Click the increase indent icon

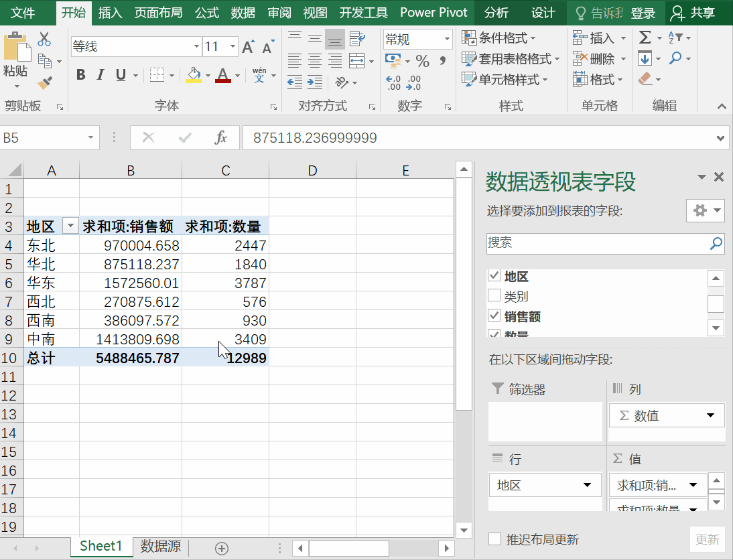(x=315, y=83)
